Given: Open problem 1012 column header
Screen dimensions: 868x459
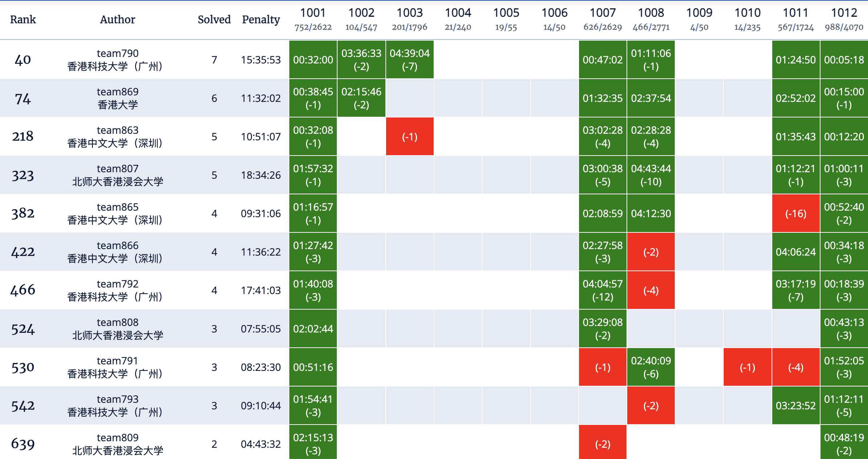Looking at the screenshot, I should pos(844,20).
